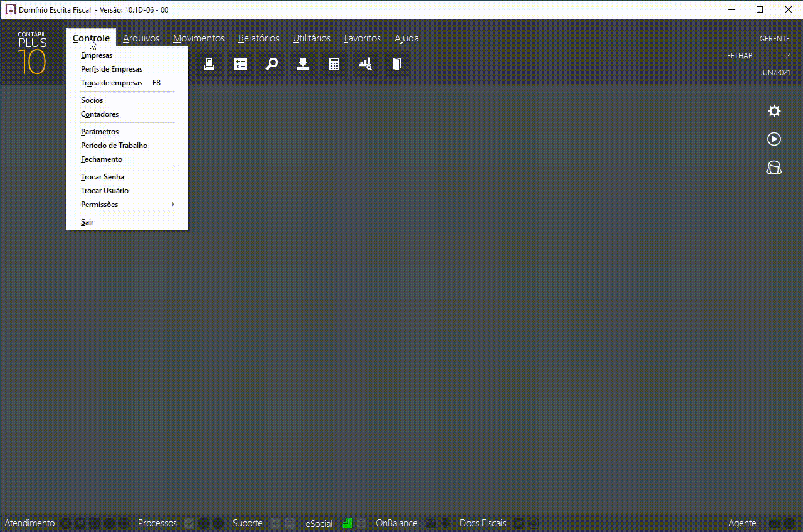Click the JUN/2021 period label
This screenshot has width=803, height=532.
coord(775,73)
